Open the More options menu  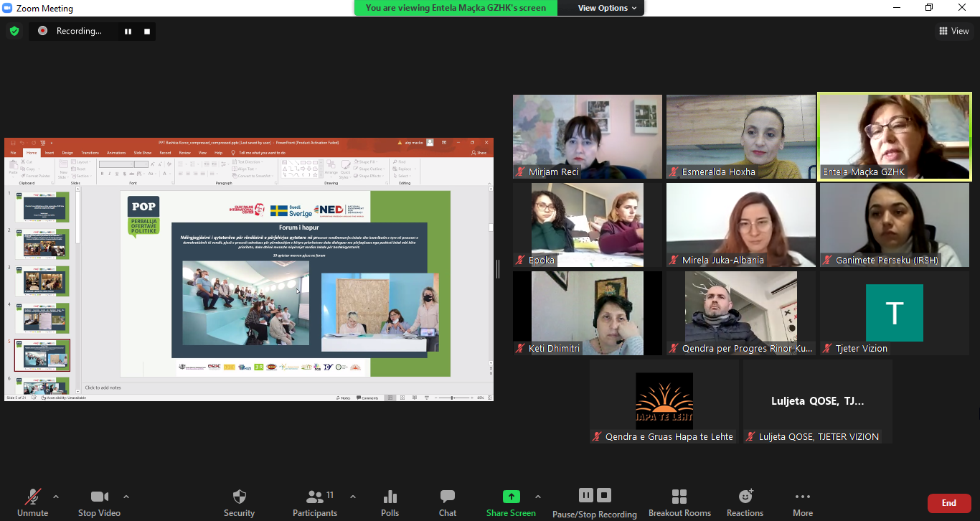[x=803, y=497]
